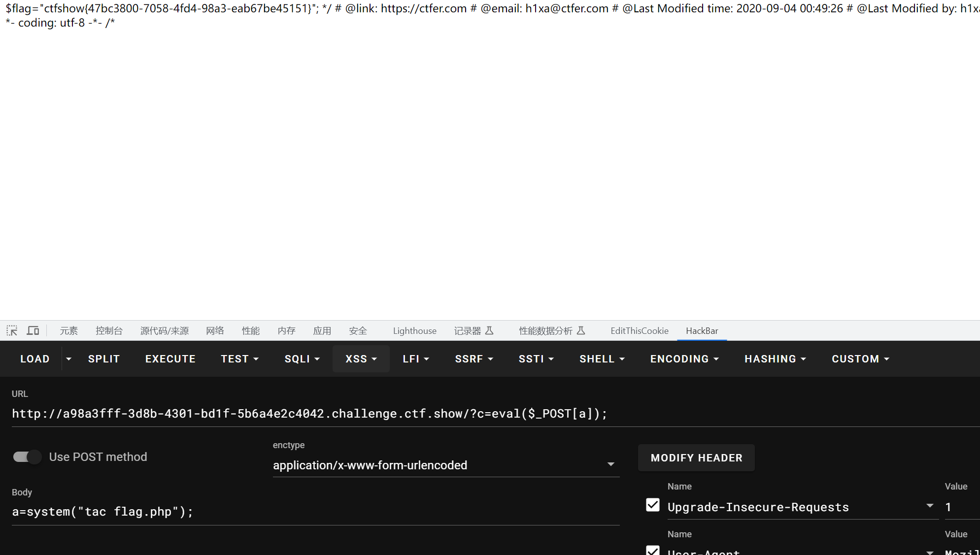This screenshot has height=555, width=980.
Task: Click the MODIFY HEADER button
Action: tap(696, 458)
